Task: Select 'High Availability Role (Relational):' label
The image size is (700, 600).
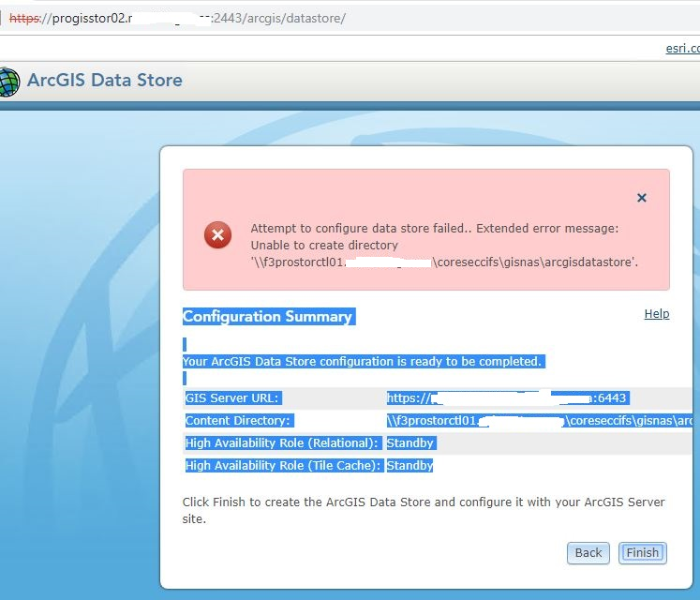Action: point(282,443)
